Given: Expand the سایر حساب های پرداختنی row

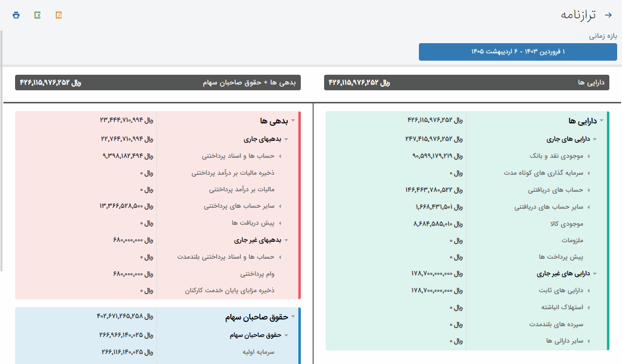Looking at the screenshot, I should click(x=280, y=206).
